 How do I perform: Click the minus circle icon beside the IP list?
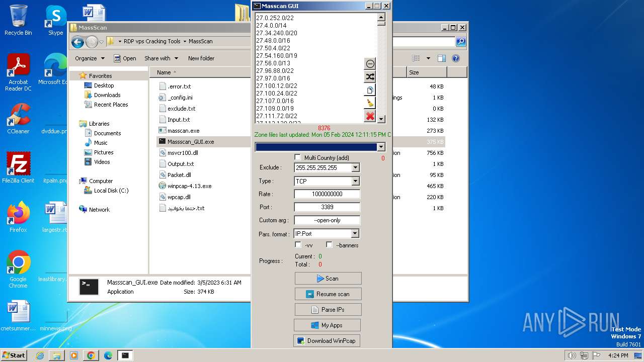pos(370,64)
